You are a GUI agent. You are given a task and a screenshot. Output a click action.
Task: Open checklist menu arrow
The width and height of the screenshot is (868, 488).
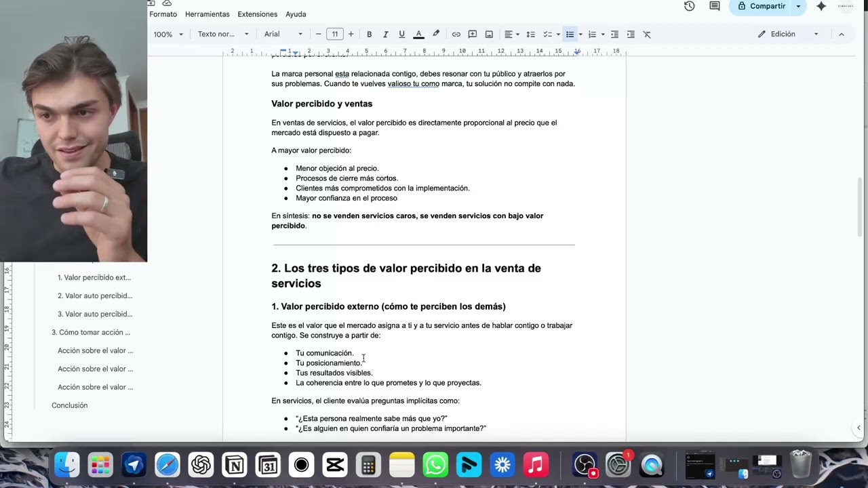558,35
